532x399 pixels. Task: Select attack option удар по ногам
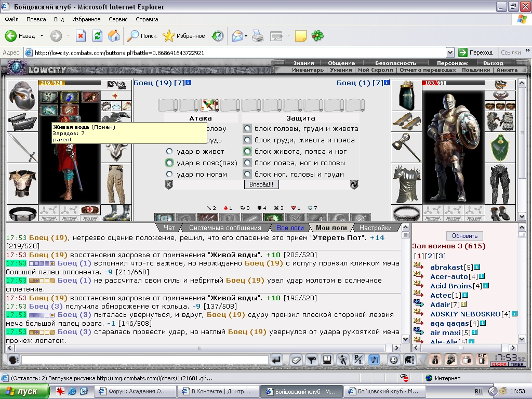pyautogui.click(x=169, y=174)
